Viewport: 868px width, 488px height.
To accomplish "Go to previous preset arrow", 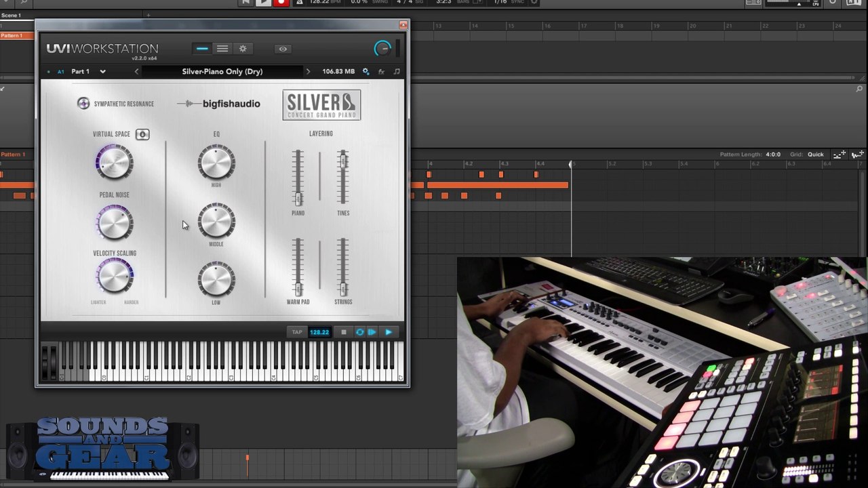I will (136, 71).
